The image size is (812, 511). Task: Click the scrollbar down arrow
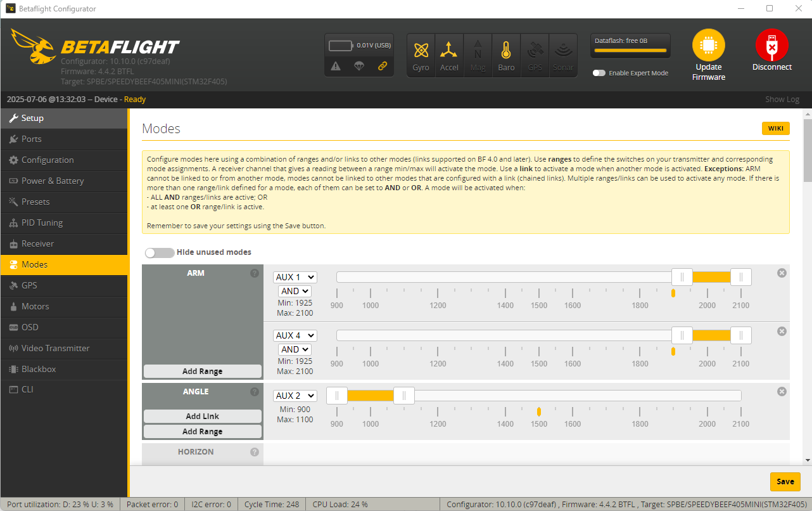coord(807,460)
